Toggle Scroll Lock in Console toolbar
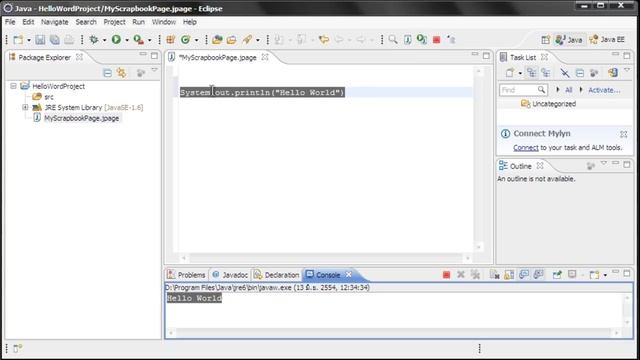Viewport: 640px width, 360px height. (509, 275)
